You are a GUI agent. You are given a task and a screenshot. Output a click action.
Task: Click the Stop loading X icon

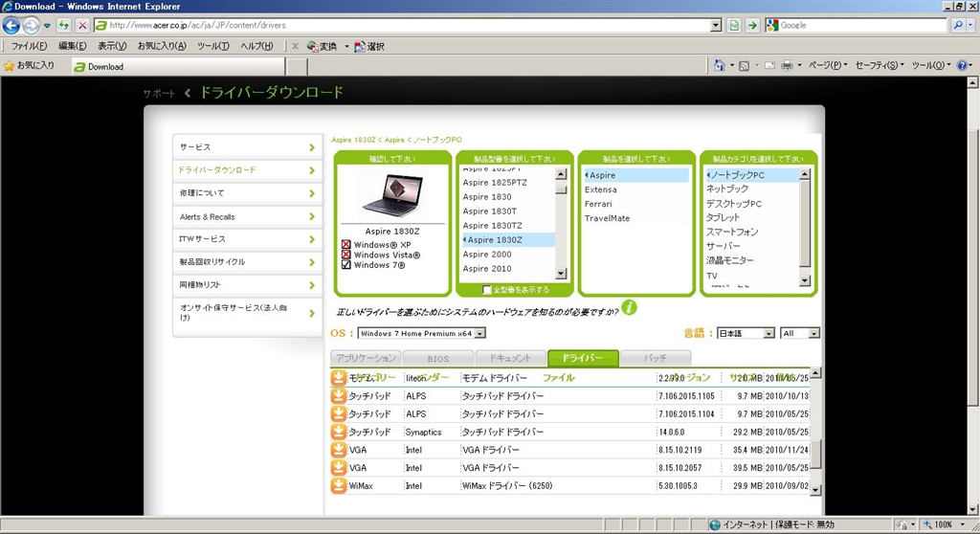click(82, 25)
